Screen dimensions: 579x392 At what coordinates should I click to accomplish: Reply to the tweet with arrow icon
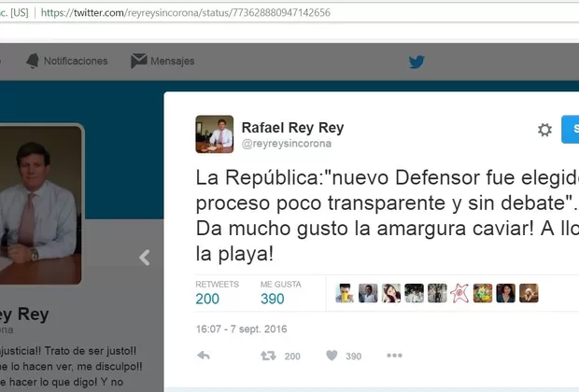(x=204, y=356)
